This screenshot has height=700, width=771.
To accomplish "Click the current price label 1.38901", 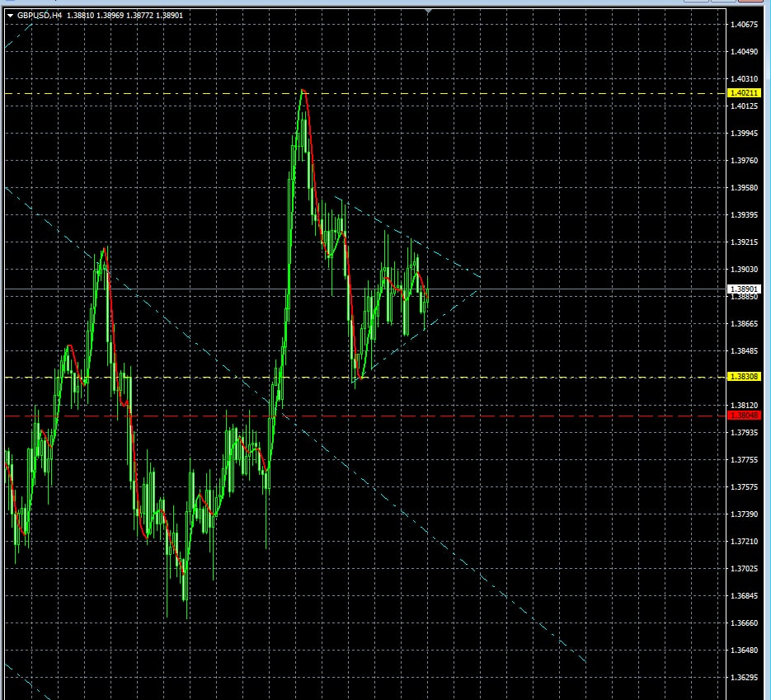I will (x=744, y=289).
